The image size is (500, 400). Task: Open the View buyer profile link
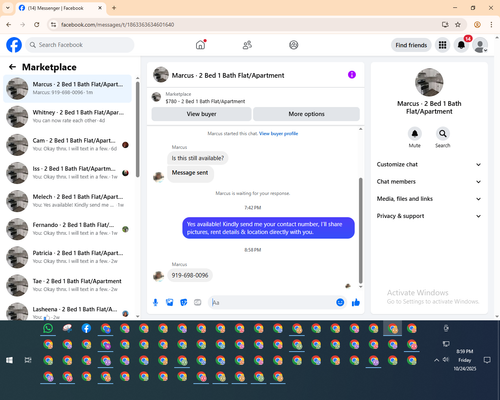pos(278,134)
